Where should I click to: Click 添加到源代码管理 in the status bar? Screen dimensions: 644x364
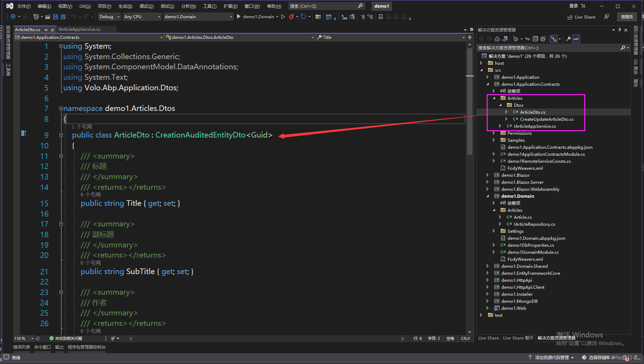click(x=551, y=357)
